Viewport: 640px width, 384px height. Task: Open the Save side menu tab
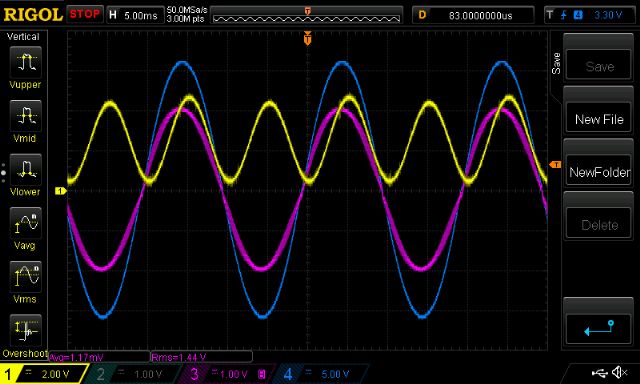(556, 63)
